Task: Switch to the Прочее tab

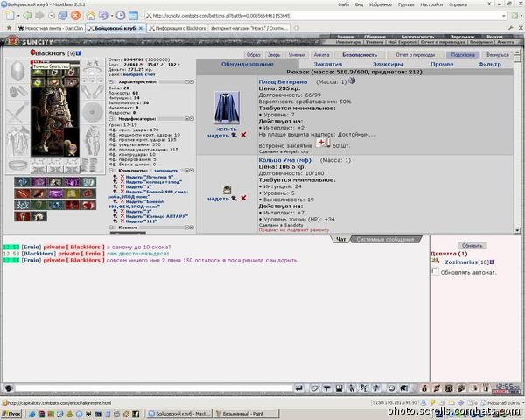Action: point(442,64)
